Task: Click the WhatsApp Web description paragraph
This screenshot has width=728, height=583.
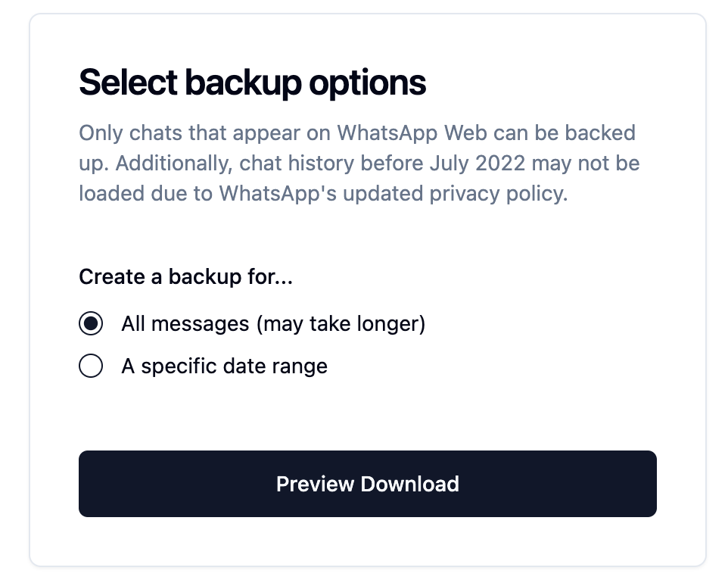Action: (359, 163)
